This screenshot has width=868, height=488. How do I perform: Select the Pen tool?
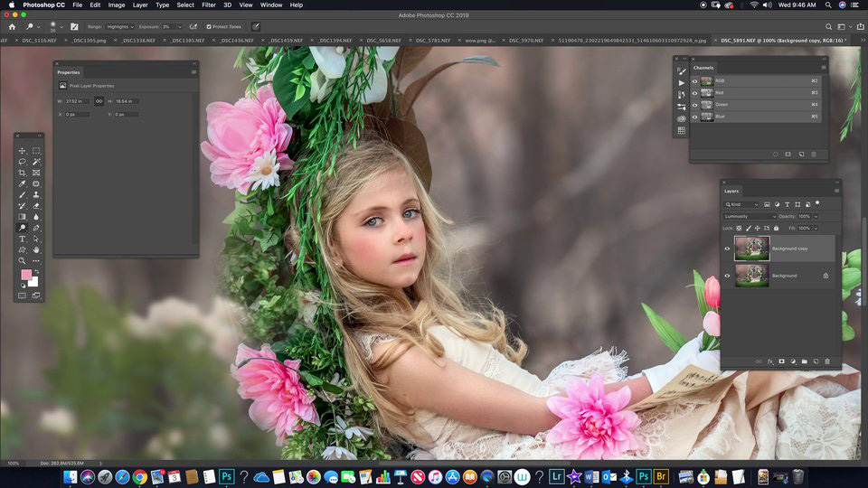click(36, 228)
